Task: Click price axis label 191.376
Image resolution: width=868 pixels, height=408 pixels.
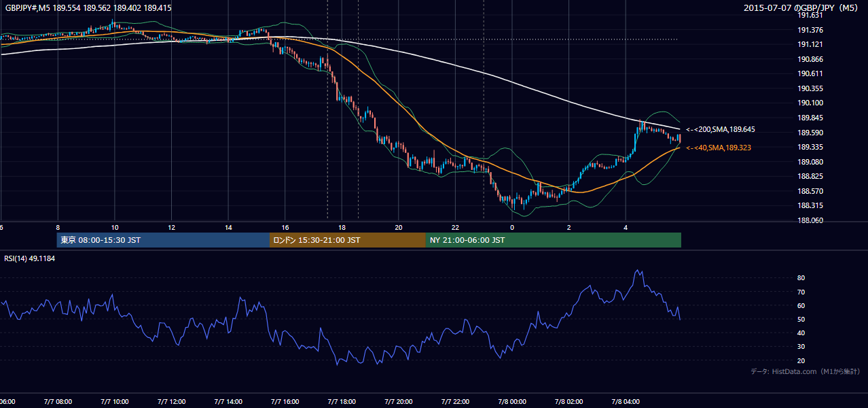Action: [810, 30]
